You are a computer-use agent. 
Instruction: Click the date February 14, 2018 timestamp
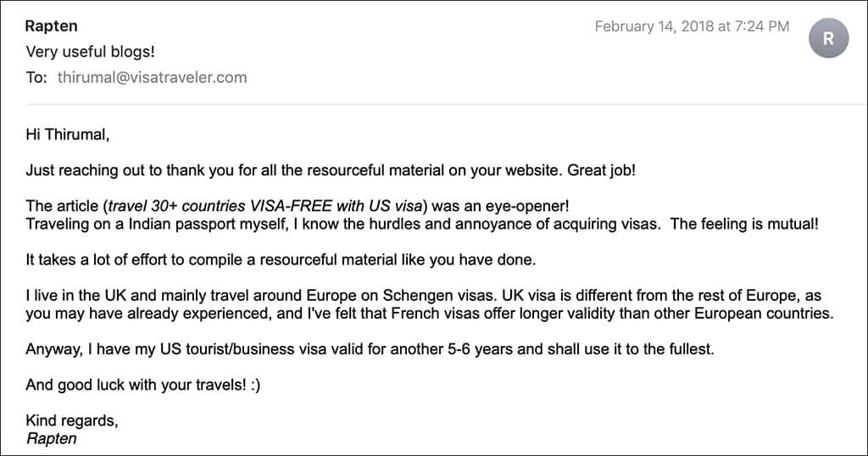[x=692, y=26]
